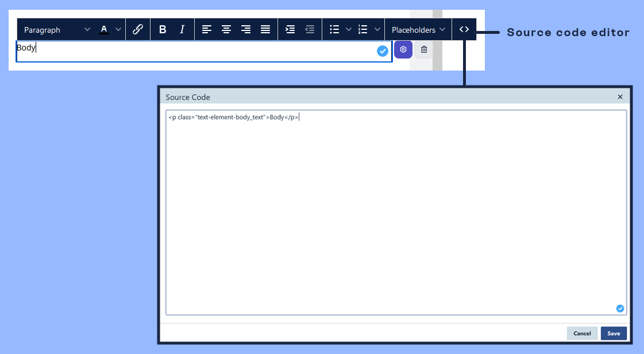Toggle italic formatting
Viewport: 644px width, 354px height.
(182, 29)
